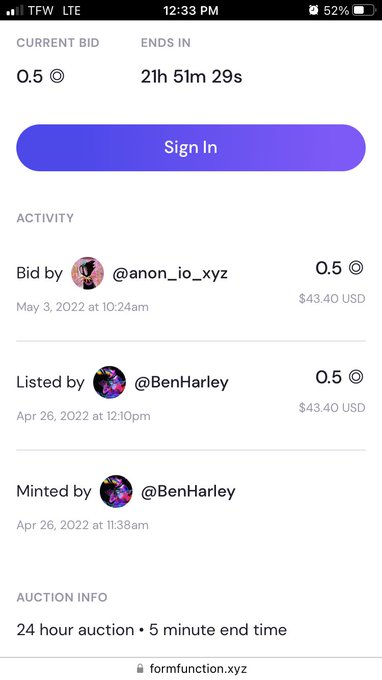Tap the Sign In button
The height and width of the screenshot is (680, 382).
tap(191, 147)
